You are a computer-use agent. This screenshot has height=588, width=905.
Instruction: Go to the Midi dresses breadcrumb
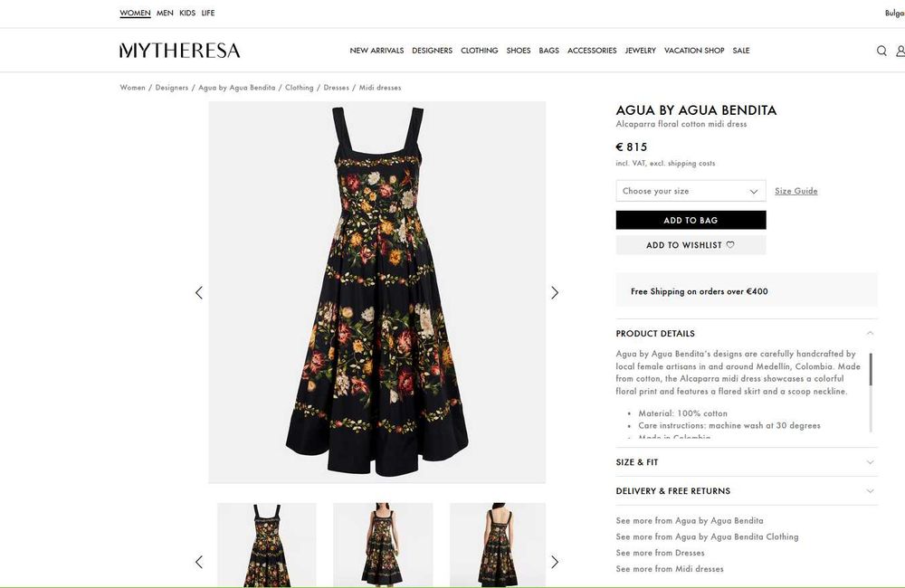[380, 88]
